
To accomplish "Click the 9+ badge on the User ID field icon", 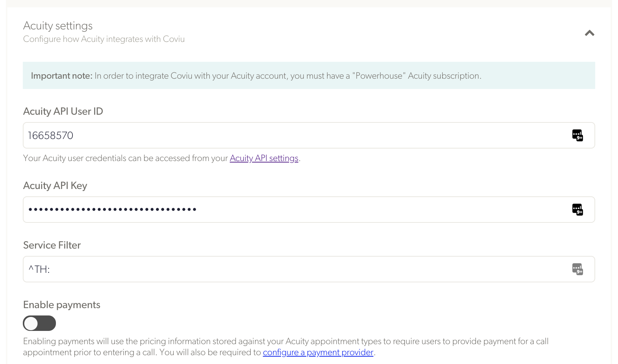I will pos(579,138).
